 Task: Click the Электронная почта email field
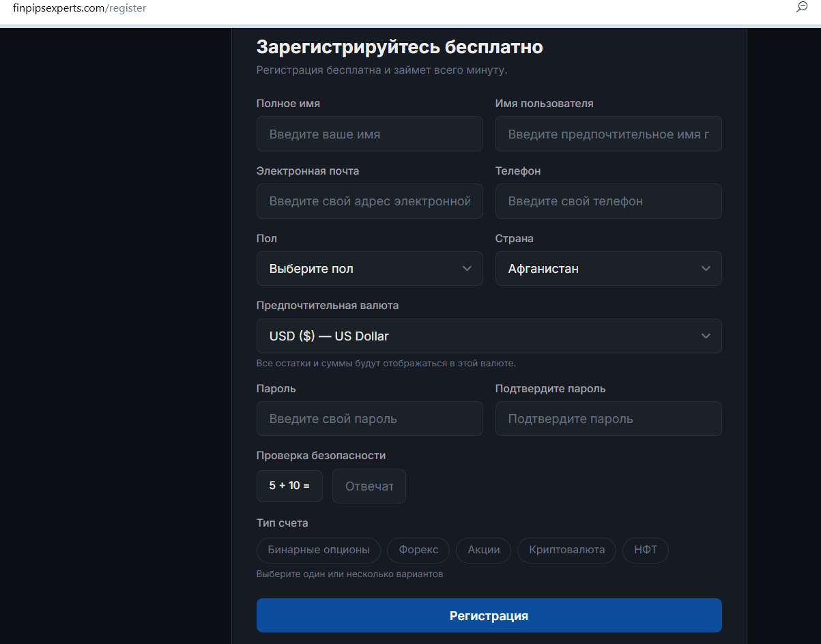pos(369,201)
